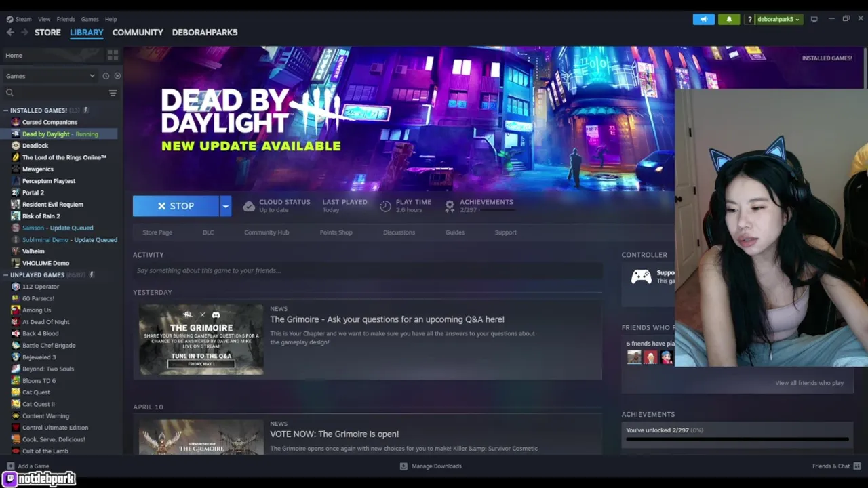Open advanced library filter options icon
This screenshot has width=868, height=488.
click(x=113, y=93)
